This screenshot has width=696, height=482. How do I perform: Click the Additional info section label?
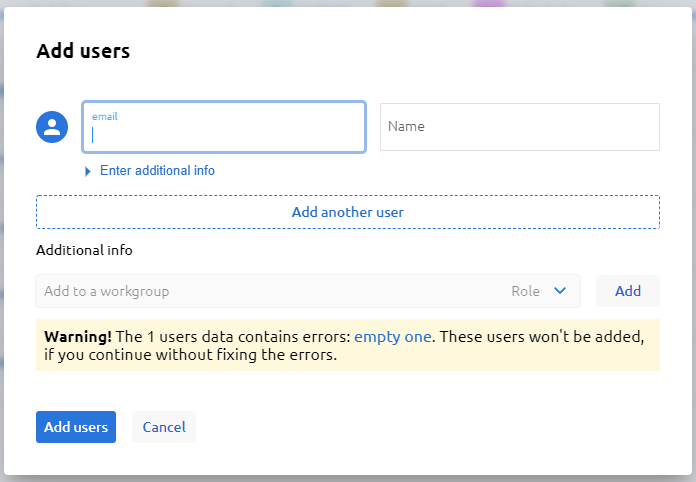click(84, 250)
